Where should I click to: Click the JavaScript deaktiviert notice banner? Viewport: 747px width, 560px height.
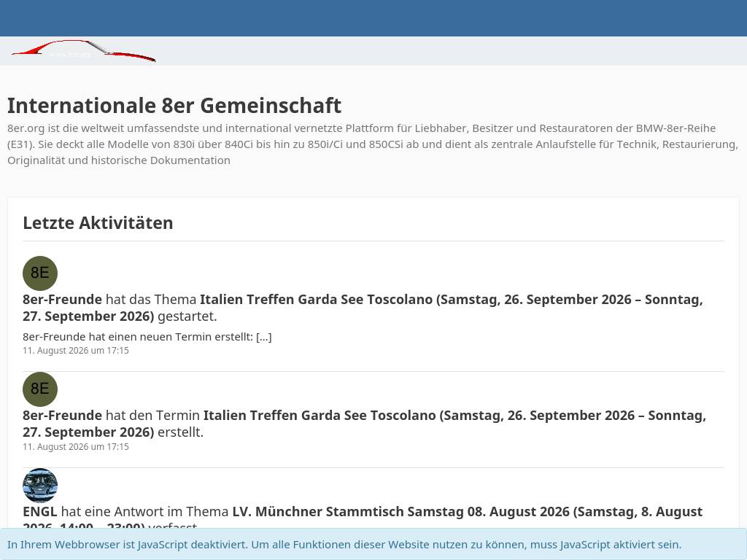click(x=373, y=544)
